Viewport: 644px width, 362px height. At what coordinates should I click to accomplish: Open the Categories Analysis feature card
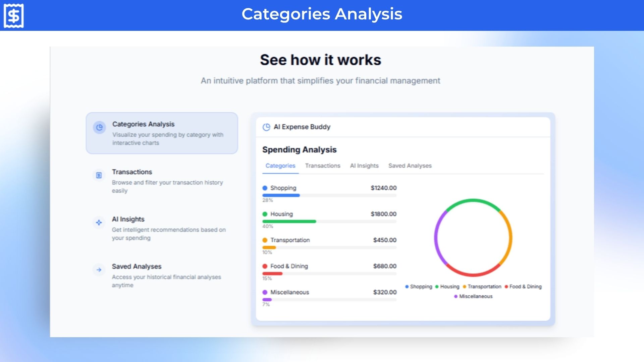[x=162, y=133]
